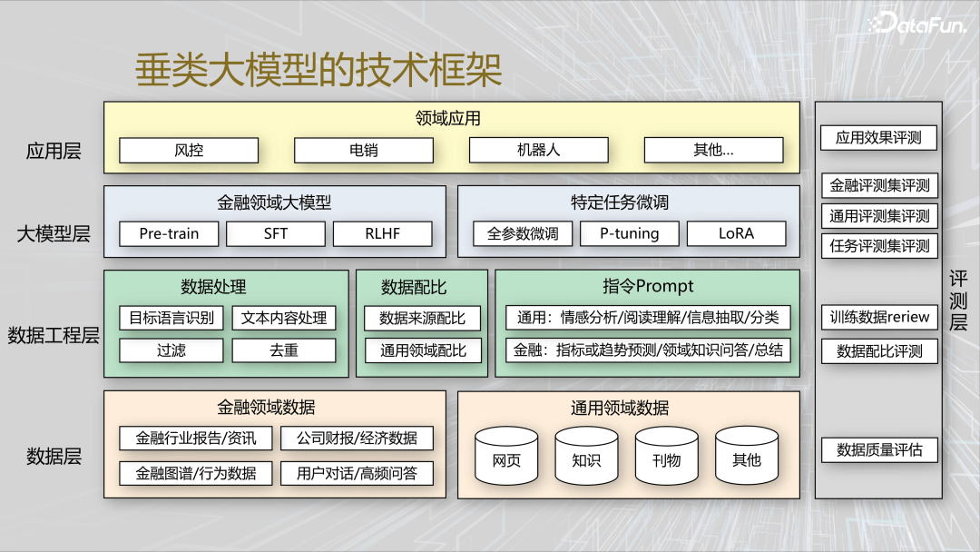Click the 金融图谱/行为数据 box

[x=196, y=473]
